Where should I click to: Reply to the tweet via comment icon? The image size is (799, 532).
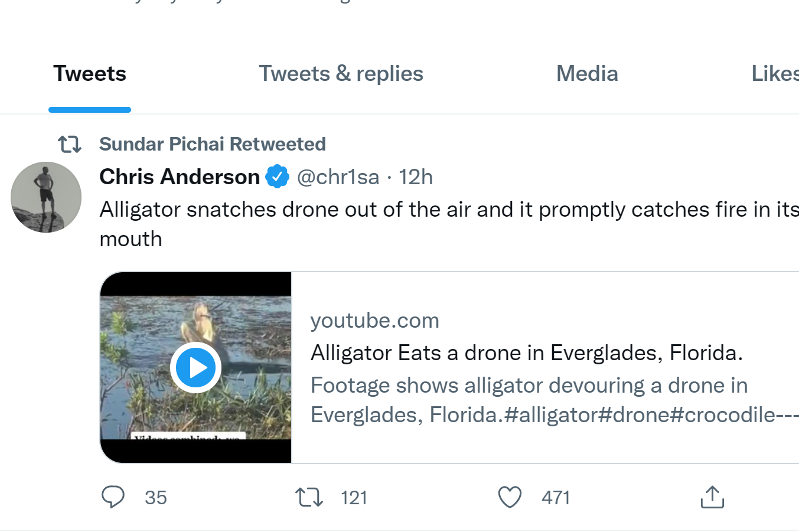tap(113, 497)
